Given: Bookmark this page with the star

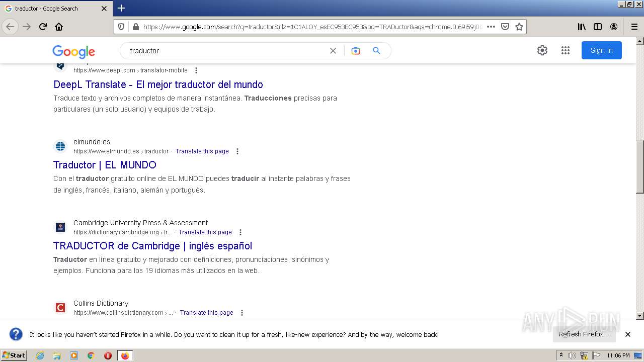Looking at the screenshot, I should click(519, 27).
